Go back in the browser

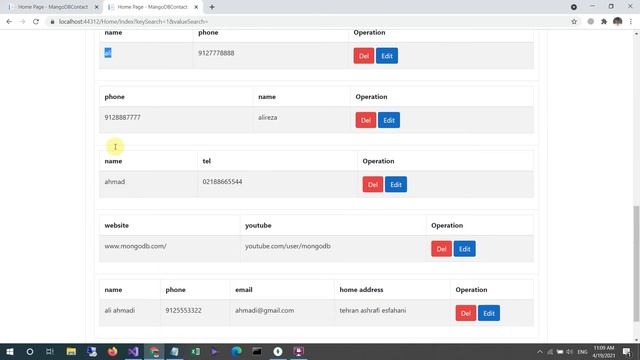[9, 22]
